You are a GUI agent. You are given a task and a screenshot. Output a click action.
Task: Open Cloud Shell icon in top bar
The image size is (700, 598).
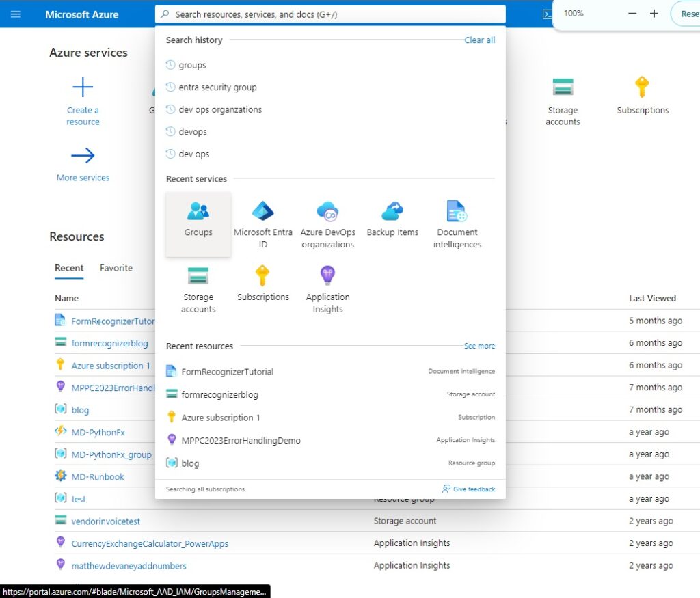[547, 14]
